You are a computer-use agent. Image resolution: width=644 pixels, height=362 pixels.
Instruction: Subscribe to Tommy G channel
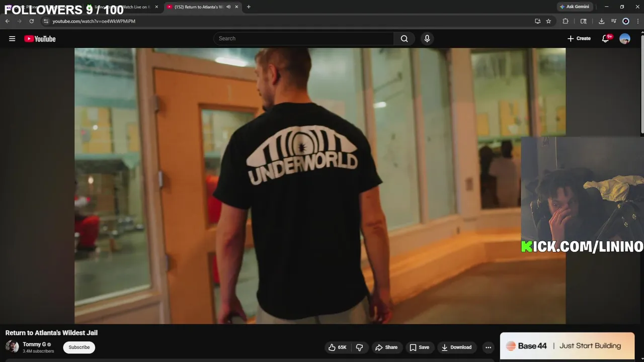79,347
